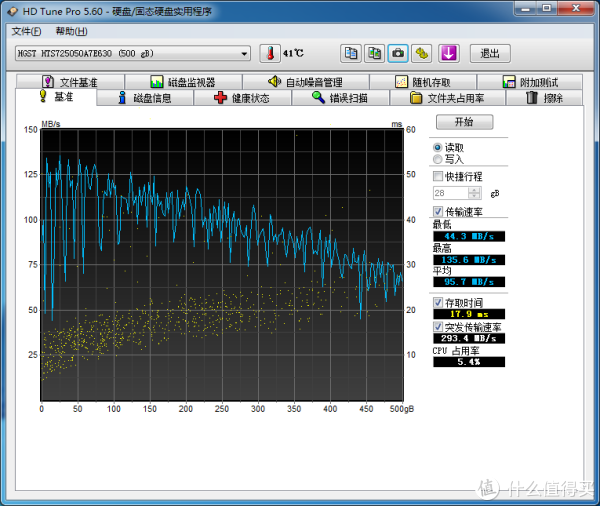The height and width of the screenshot is (506, 600).
Task: Toggle the 突发传输速率 checkbox
Action: coord(438,326)
